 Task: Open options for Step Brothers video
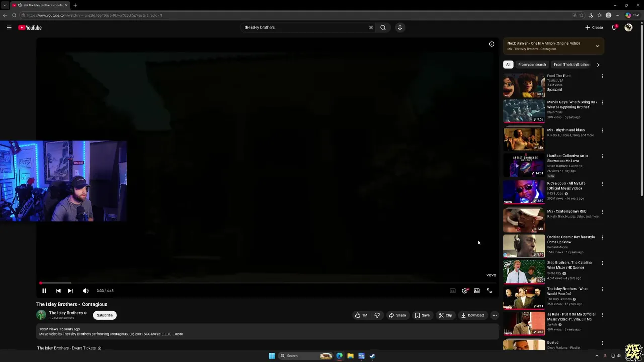[602, 263]
